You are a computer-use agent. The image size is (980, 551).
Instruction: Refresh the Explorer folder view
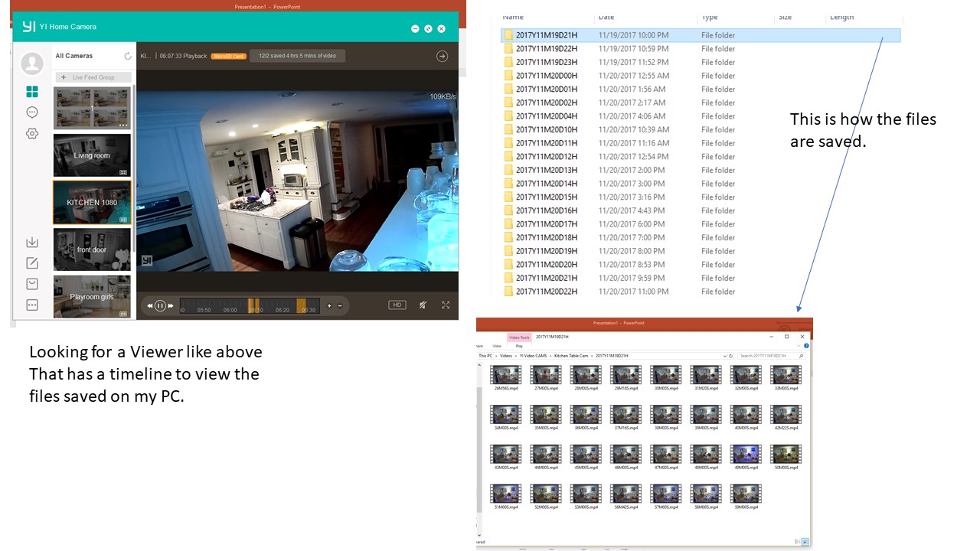tap(731, 356)
